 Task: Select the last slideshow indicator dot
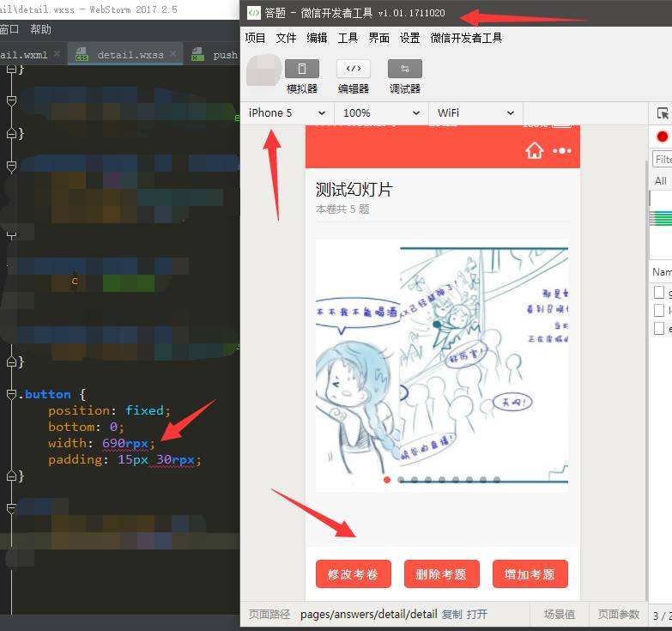click(x=497, y=480)
